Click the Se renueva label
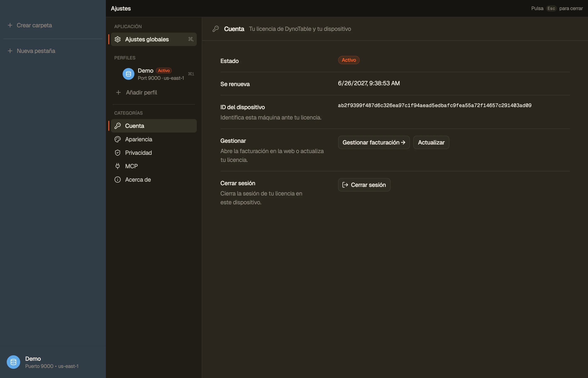588x378 pixels. coord(235,84)
